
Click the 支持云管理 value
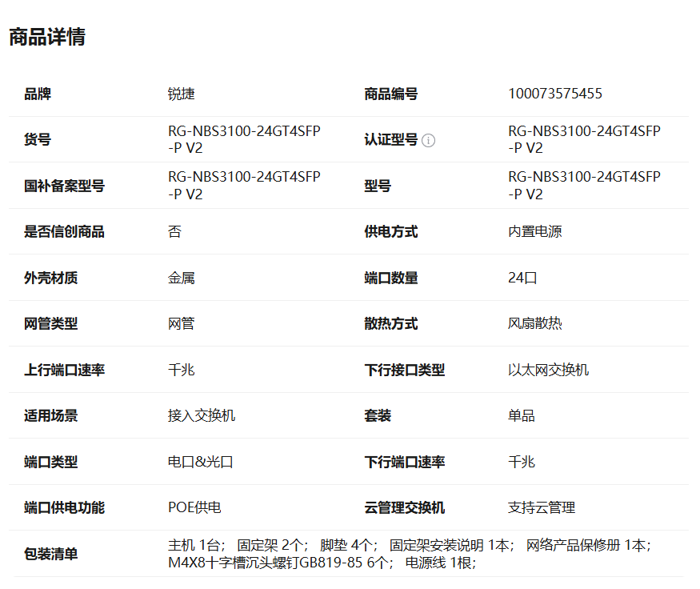pos(542,508)
